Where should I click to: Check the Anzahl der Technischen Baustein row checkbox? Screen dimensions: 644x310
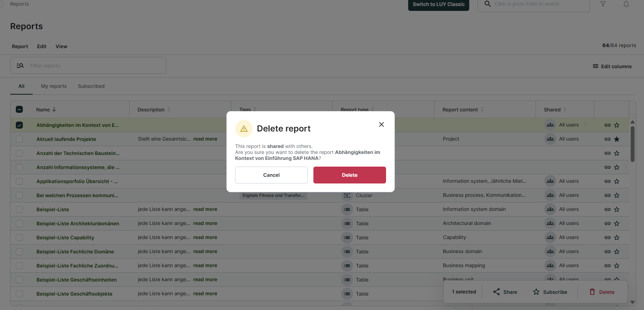pos(19,153)
